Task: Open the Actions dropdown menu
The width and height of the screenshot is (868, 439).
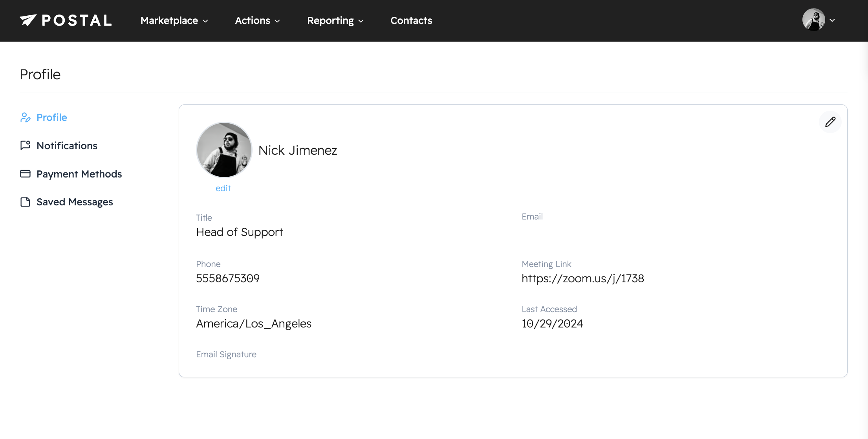Action: coord(257,20)
